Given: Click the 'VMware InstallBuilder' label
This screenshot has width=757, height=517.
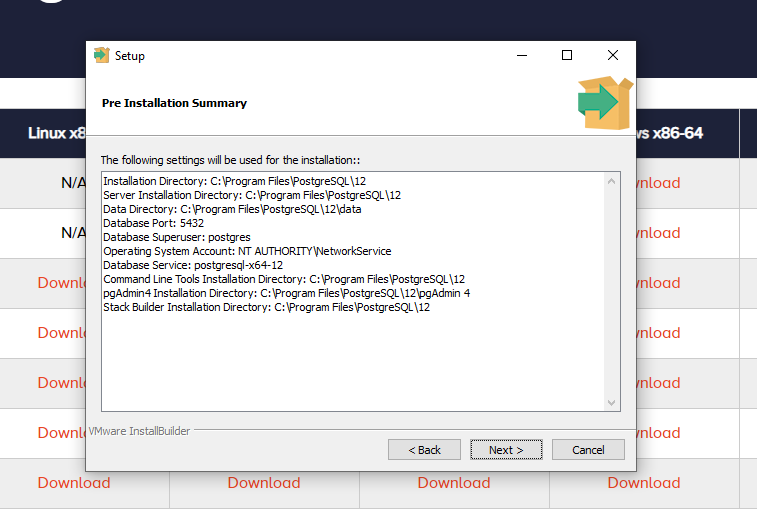Looking at the screenshot, I should pos(140,431).
